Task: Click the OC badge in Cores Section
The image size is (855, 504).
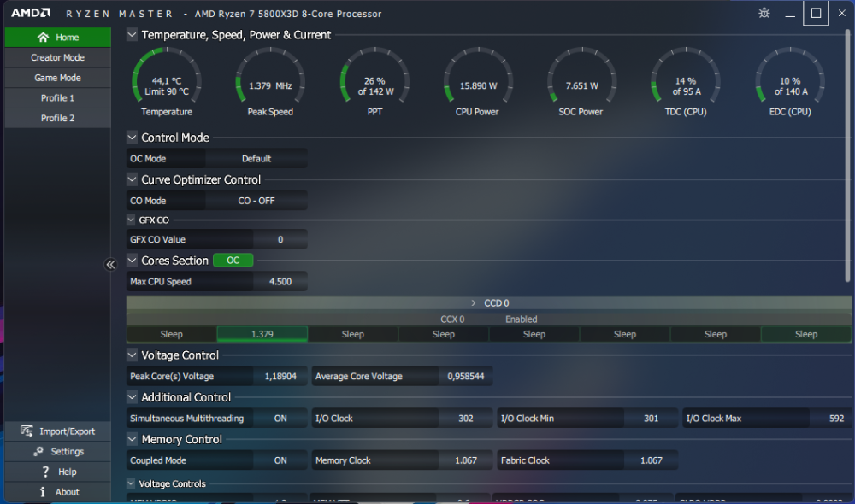Action: coord(233,261)
